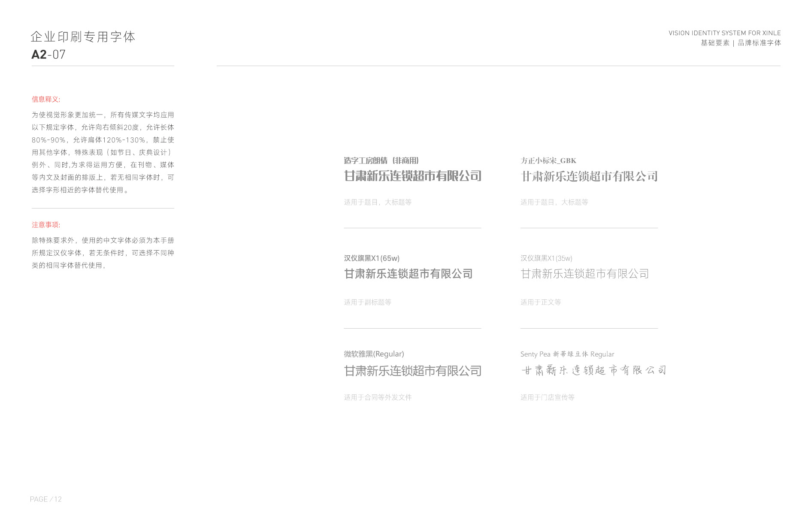The height and width of the screenshot is (532, 811).
Task: Click usage note 适用于合同等外发文件
Action: point(378,397)
